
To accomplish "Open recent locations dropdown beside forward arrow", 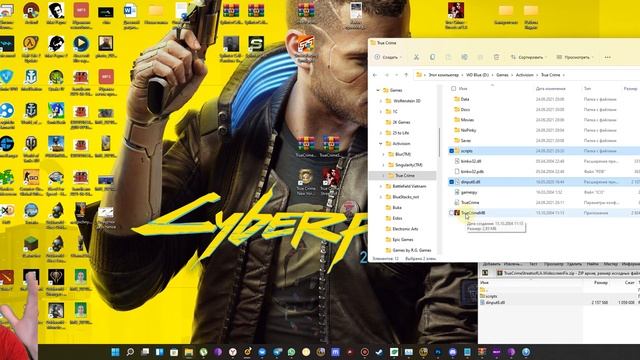I will pos(396,75).
